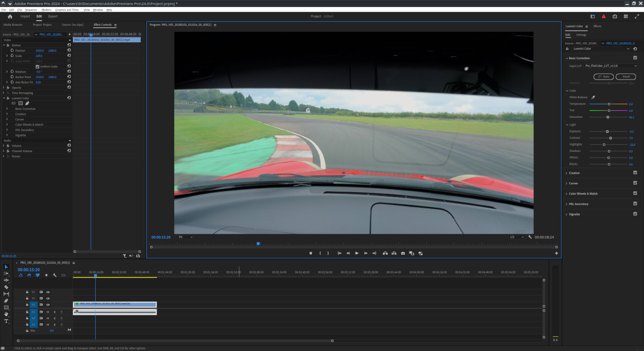Open Lumetri Color effect selector dropdown
Screen dimensions: 644x351
[x=601, y=49]
